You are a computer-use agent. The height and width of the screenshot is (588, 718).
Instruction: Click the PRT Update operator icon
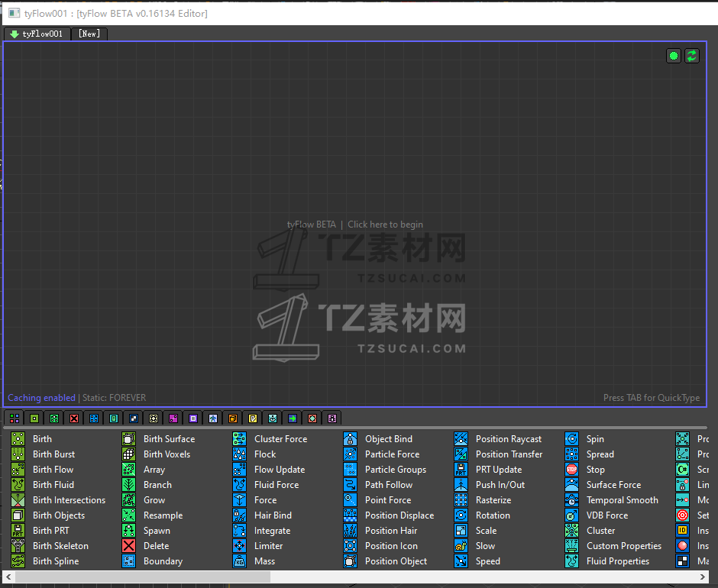[x=461, y=470]
